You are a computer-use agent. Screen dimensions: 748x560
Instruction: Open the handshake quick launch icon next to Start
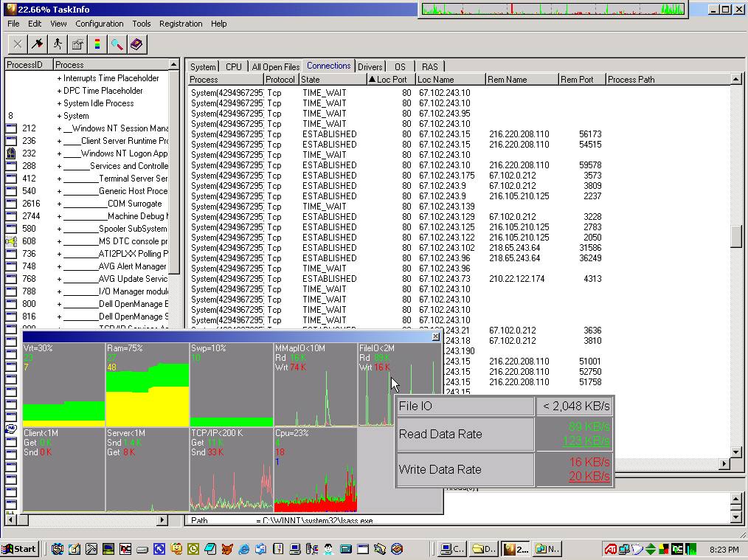point(58,549)
